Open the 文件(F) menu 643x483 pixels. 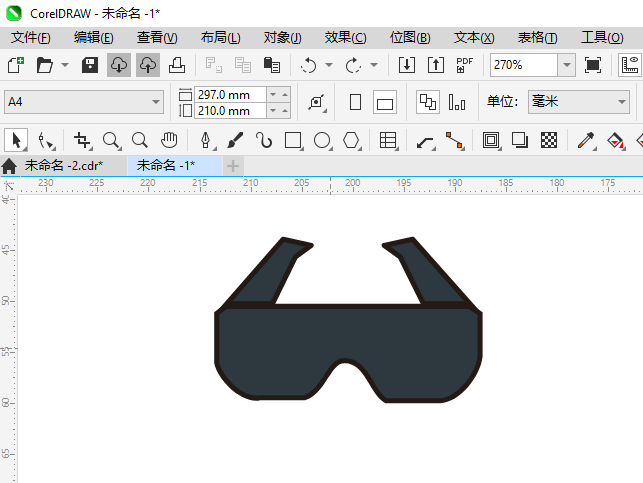[31, 37]
